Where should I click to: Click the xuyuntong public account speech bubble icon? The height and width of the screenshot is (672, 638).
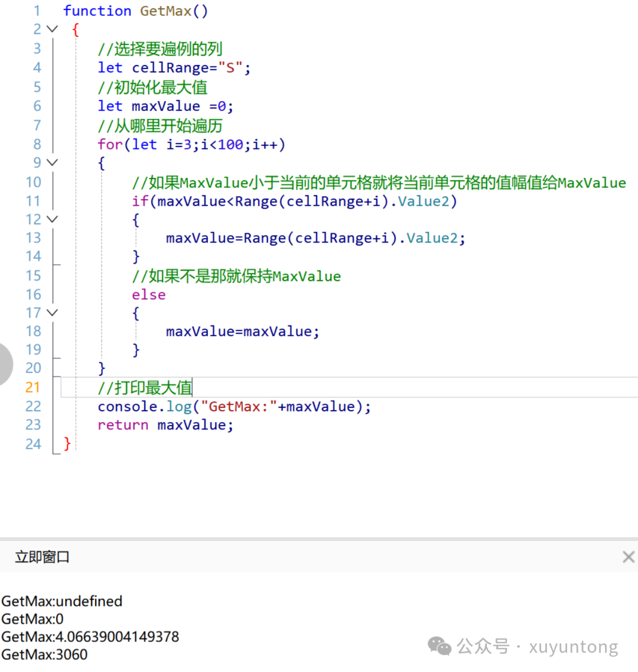click(x=440, y=647)
